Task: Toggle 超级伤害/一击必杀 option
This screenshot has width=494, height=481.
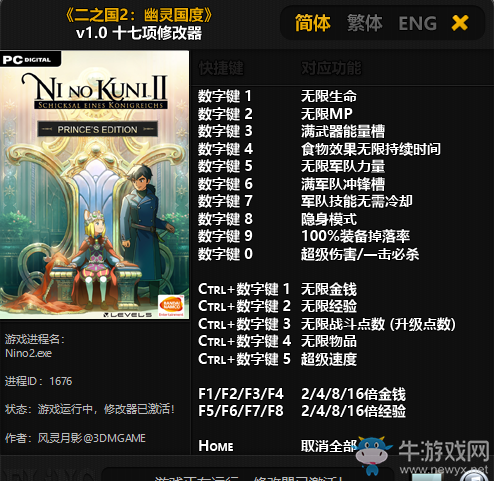Action: point(360,254)
